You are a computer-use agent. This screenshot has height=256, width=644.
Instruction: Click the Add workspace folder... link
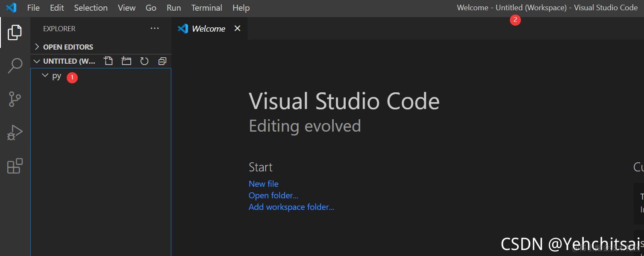pos(291,207)
